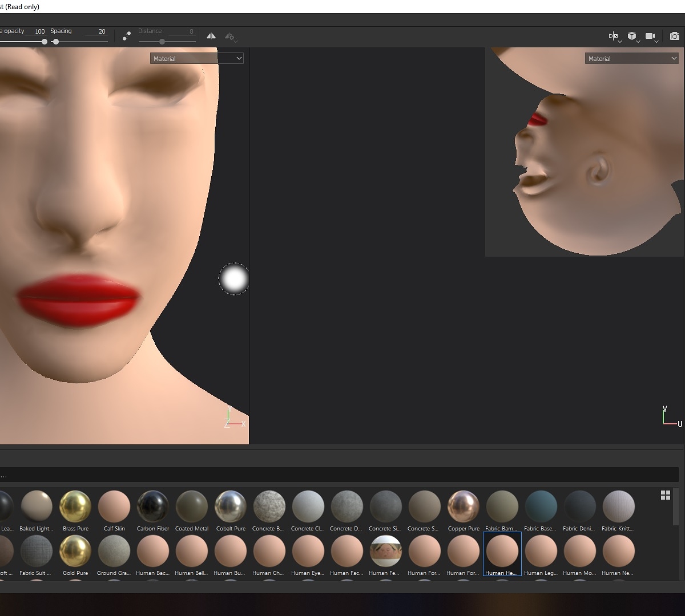Image resolution: width=685 pixels, height=616 pixels.
Task: Click the shelf vertical scrollbar
Action: (676, 506)
